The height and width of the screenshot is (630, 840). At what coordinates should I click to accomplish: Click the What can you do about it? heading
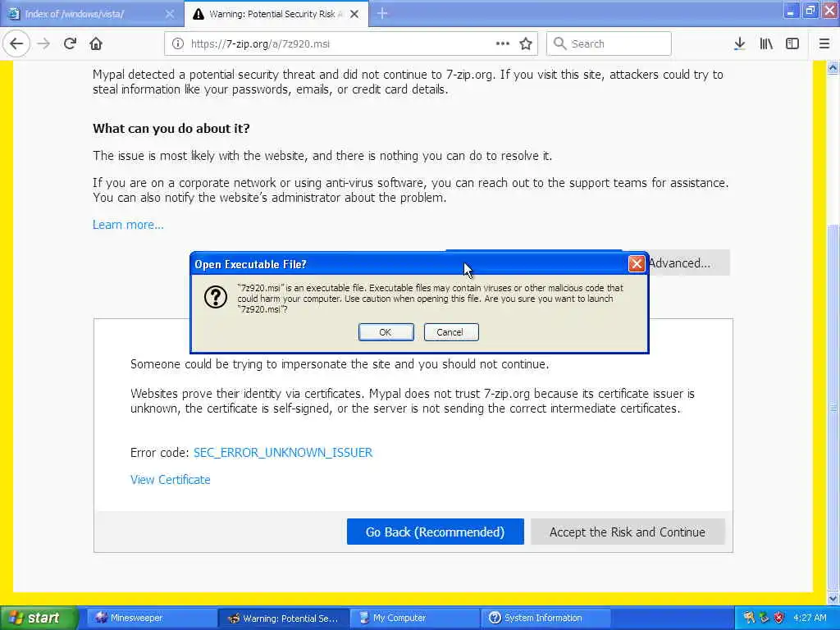pos(171,129)
